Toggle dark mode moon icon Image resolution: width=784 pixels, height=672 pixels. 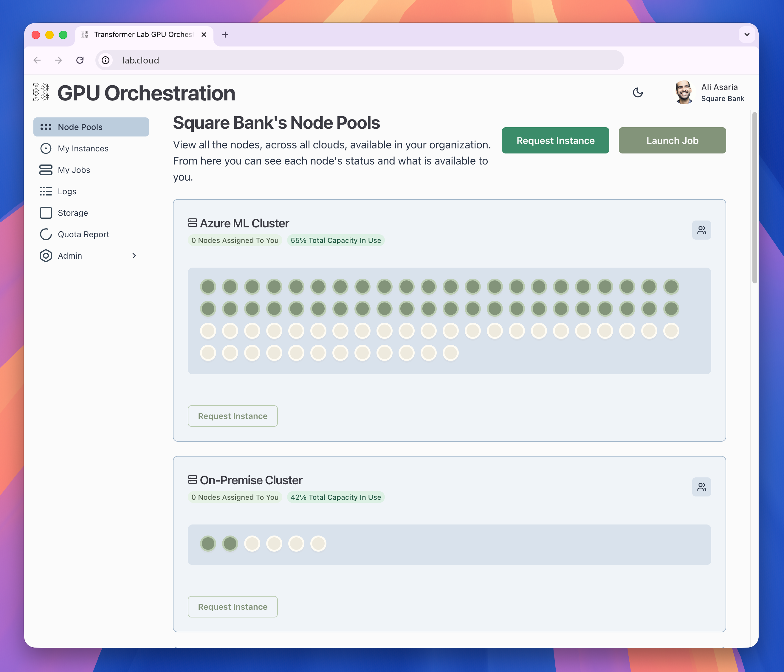tap(638, 93)
